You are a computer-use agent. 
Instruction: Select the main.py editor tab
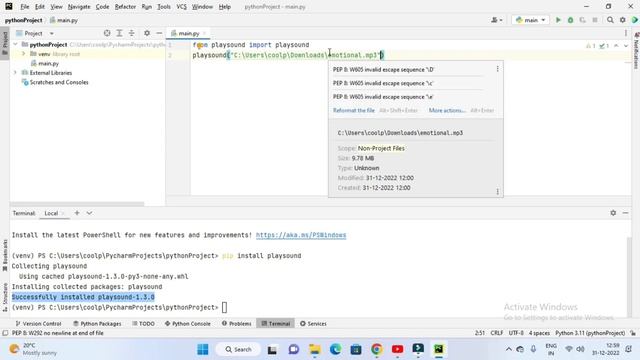(187, 33)
